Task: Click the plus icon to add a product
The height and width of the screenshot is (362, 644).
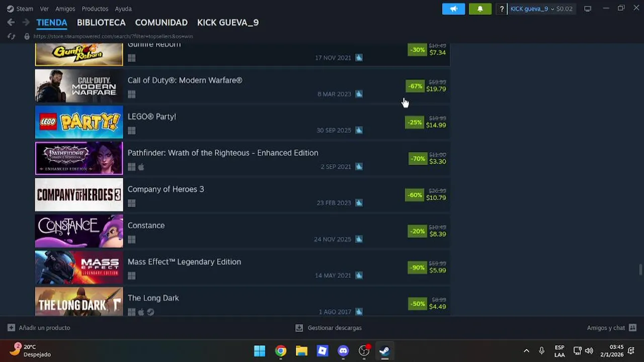Action: tap(11, 328)
